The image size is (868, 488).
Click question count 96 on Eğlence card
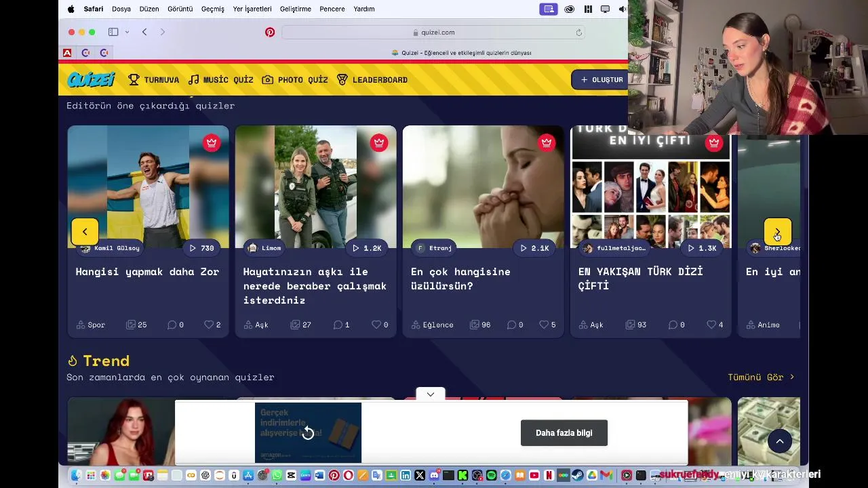[x=479, y=325]
